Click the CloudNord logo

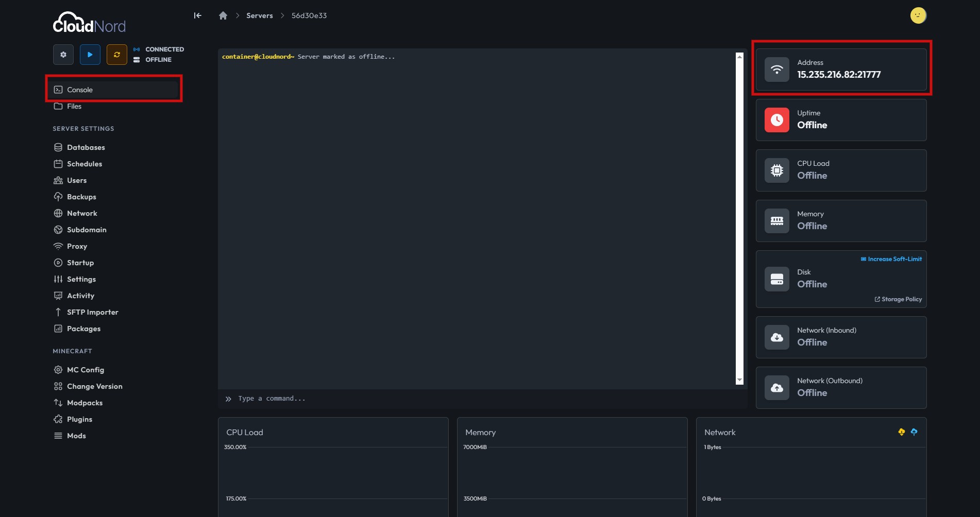tap(89, 23)
